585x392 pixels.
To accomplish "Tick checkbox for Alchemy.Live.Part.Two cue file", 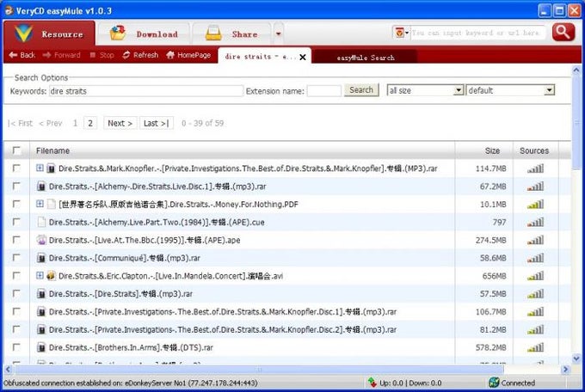I will coord(16,222).
